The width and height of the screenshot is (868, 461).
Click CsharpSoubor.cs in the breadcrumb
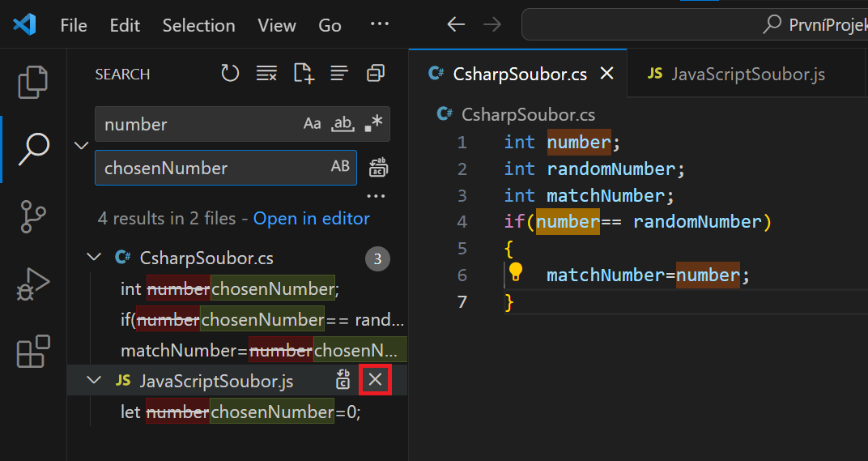coord(528,114)
